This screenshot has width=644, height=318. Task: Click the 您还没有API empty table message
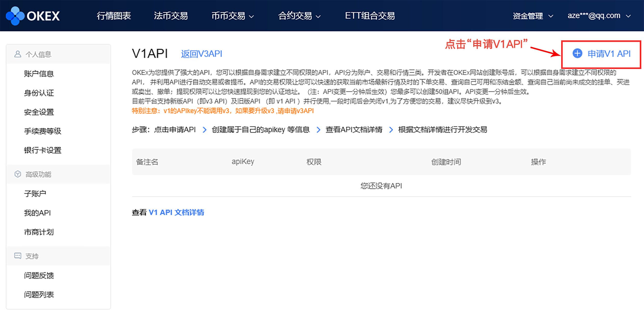coord(381,186)
